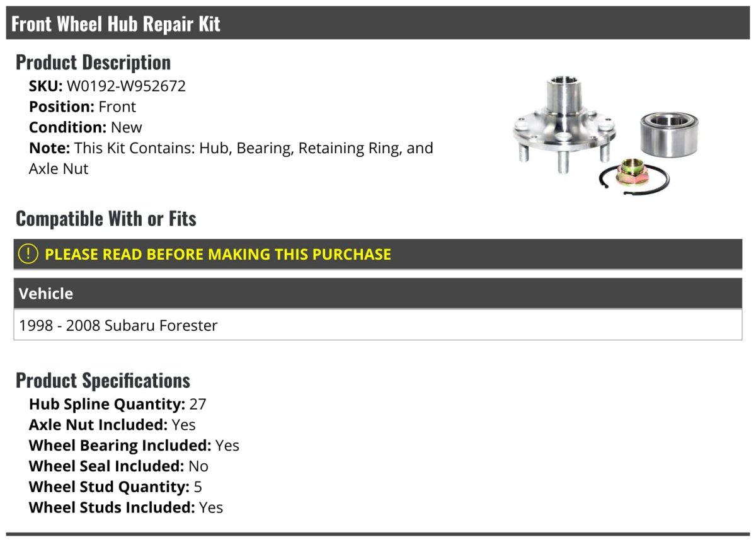Click the Wheel Stud Quantity specification
Image resolution: width=756 pixels, height=542 pixels.
point(115,487)
